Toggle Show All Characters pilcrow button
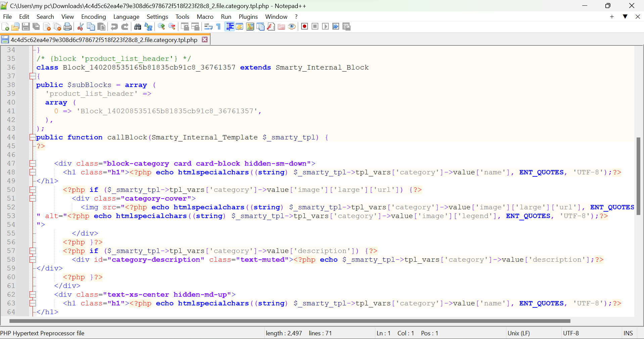 click(x=219, y=27)
